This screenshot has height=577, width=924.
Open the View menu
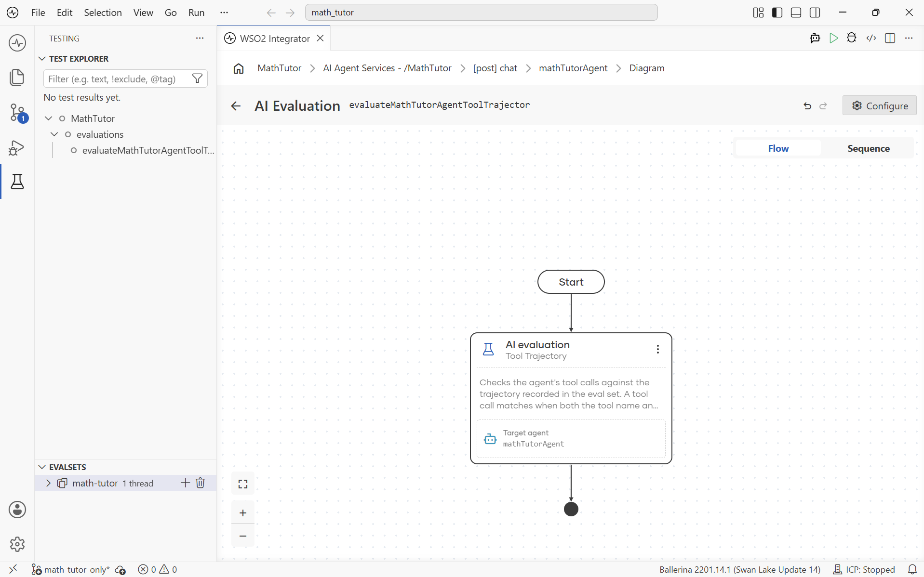point(143,13)
